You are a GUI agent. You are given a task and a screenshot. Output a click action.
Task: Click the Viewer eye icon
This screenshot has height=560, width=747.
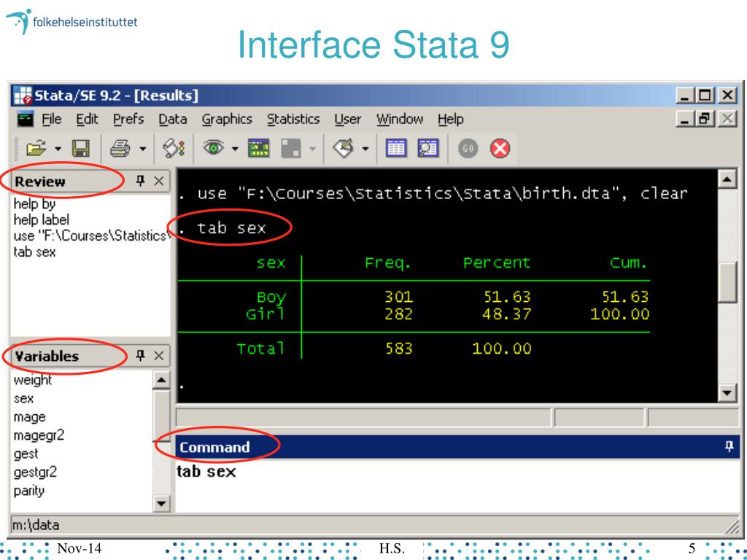[213, 148]
